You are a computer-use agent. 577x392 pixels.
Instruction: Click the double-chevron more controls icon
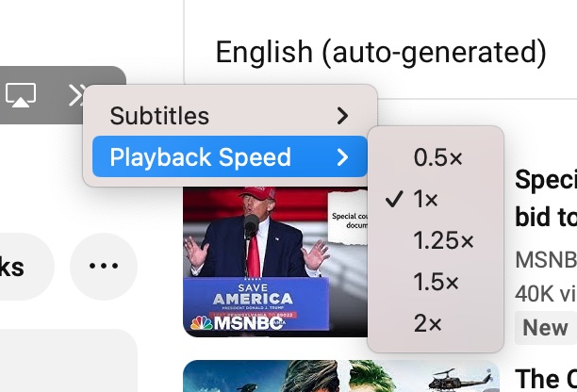[x=76, y=95]
